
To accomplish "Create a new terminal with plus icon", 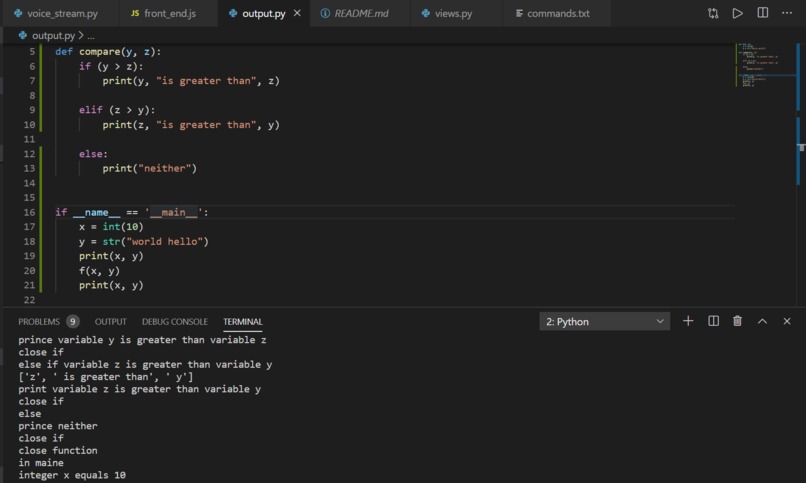I will [688, 321].
